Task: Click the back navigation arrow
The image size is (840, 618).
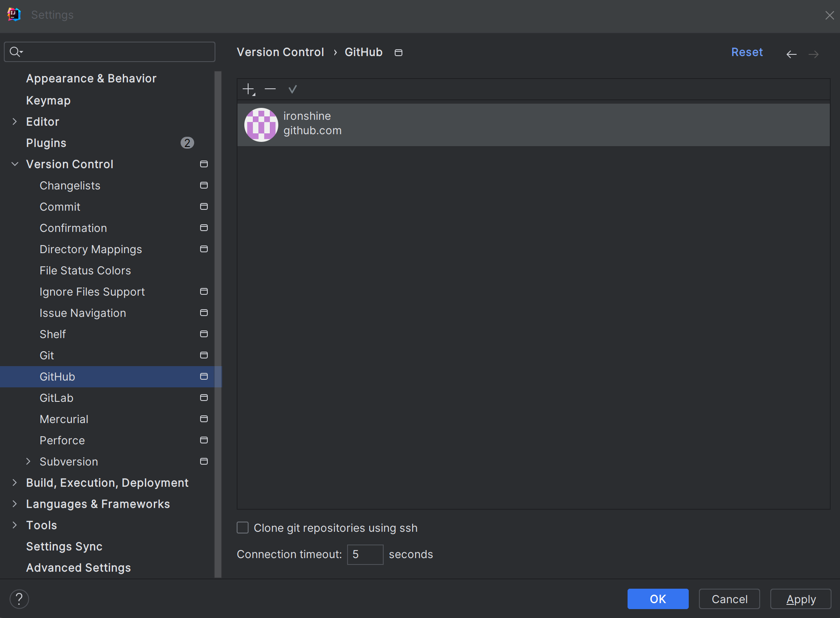Action: click(791, 54)
